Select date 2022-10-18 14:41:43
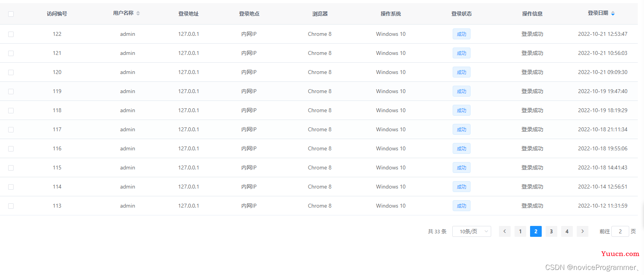644x275 pixels. tap(603, 167)
